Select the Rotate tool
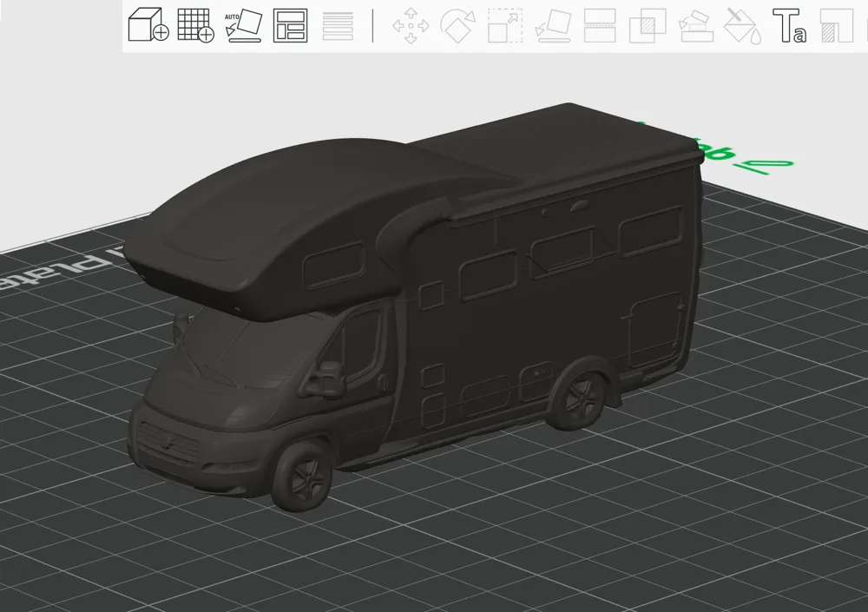 click(457, 25)
